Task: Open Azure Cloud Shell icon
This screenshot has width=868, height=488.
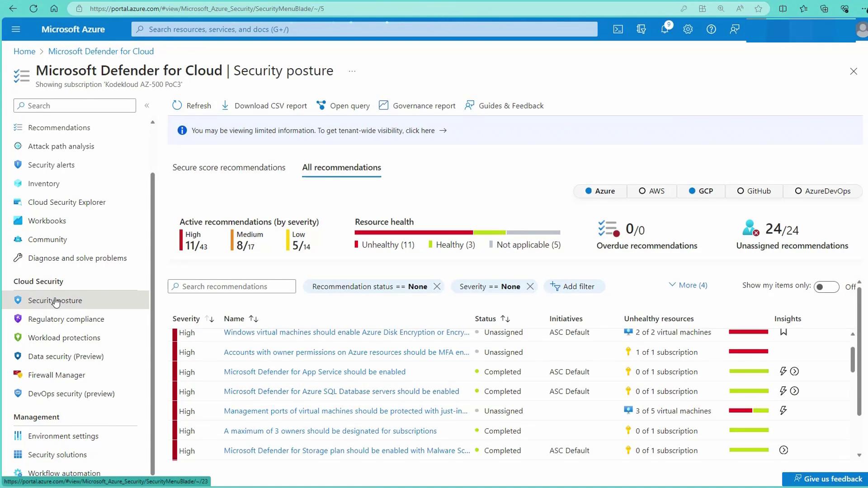Action: (618, 29)
